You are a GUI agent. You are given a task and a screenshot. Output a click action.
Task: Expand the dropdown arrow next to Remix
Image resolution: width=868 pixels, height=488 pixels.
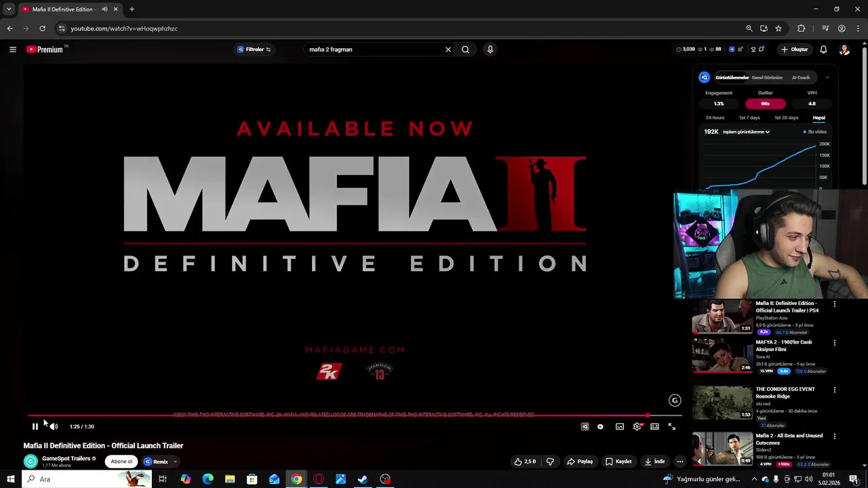pyautogui.click(x=175, y=462)
